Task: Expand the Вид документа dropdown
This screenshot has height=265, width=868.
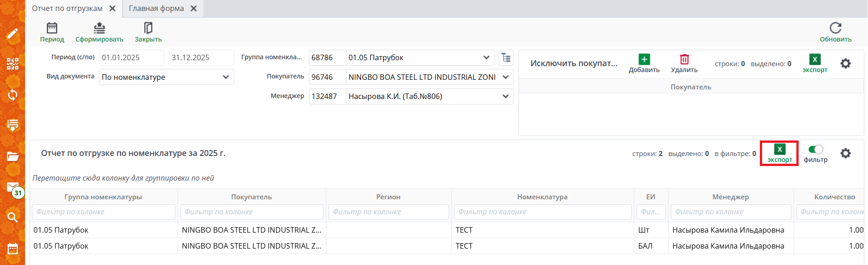Action: click(226, 77)
